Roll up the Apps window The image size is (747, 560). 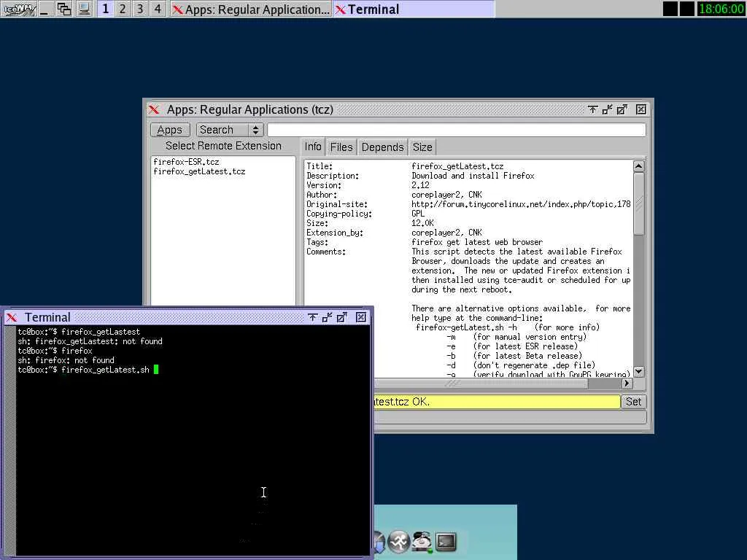pos(592,109)
